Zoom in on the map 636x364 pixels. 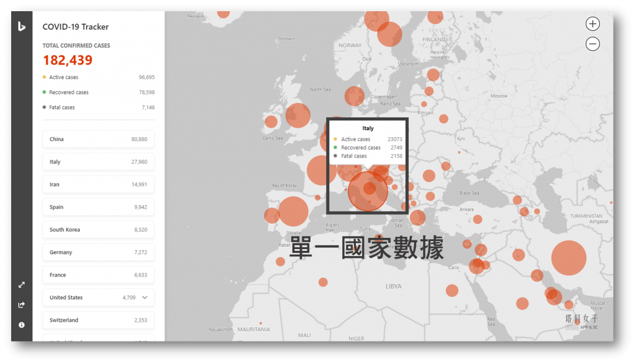(593, 24)
